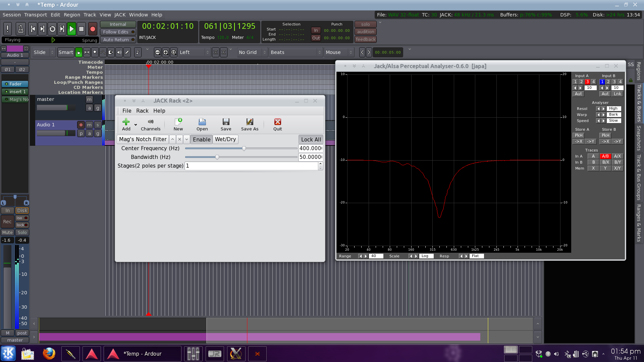Click the Center Frequency slider handle
The height and width of the screenshot is (362, 644).
click(x=244, y=148)
